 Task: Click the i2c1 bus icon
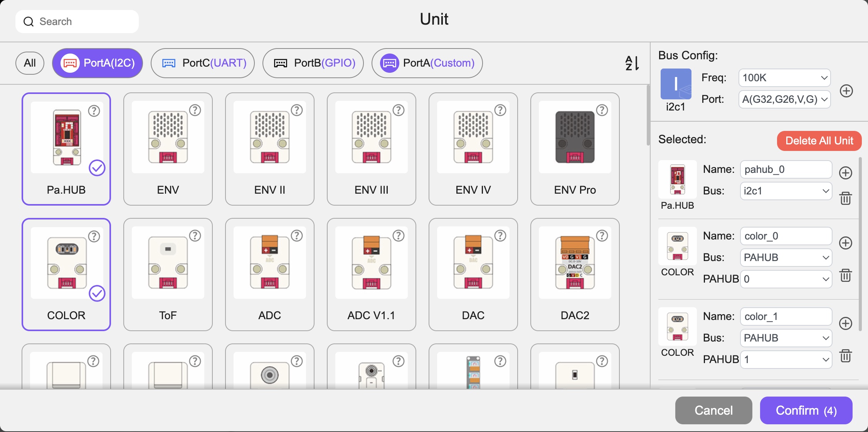click(x=676, y=84)
